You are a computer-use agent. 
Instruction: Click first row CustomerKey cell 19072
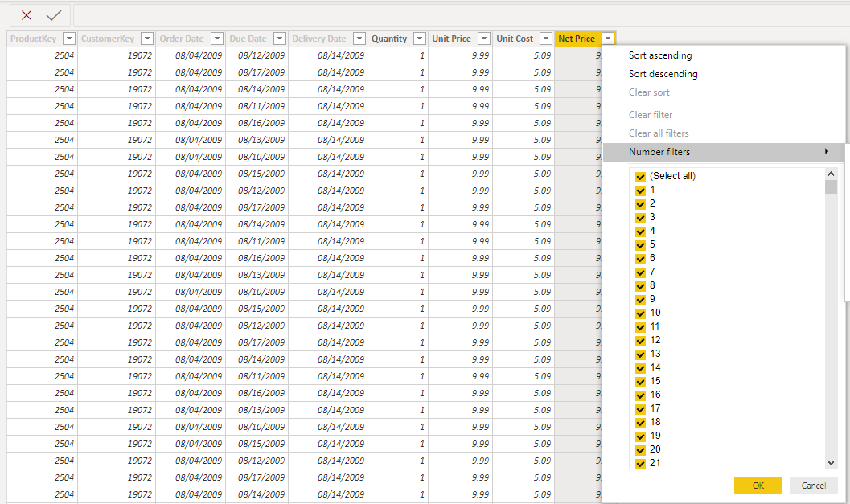(x=117, y=55)
